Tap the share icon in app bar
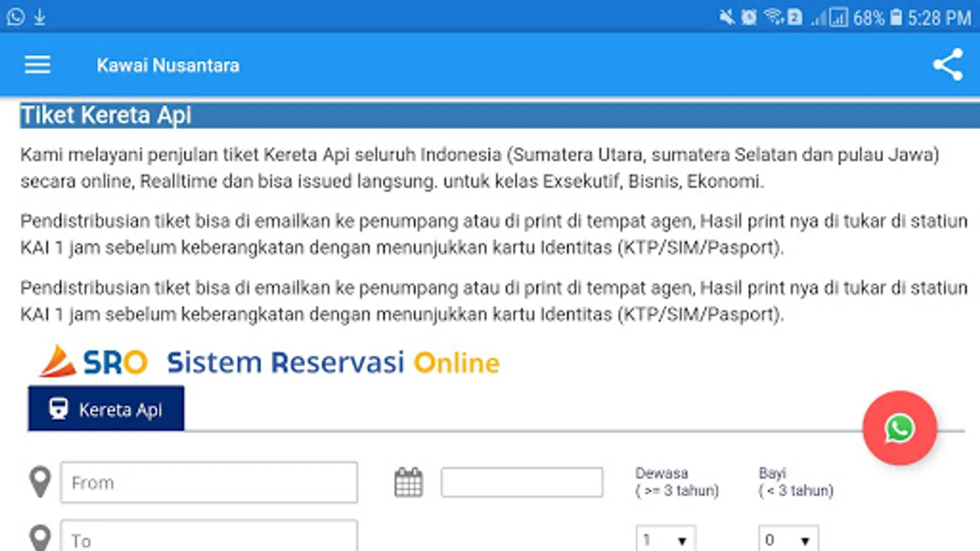Viewport: 980px width, 551px height. click(x=948, y=65)
